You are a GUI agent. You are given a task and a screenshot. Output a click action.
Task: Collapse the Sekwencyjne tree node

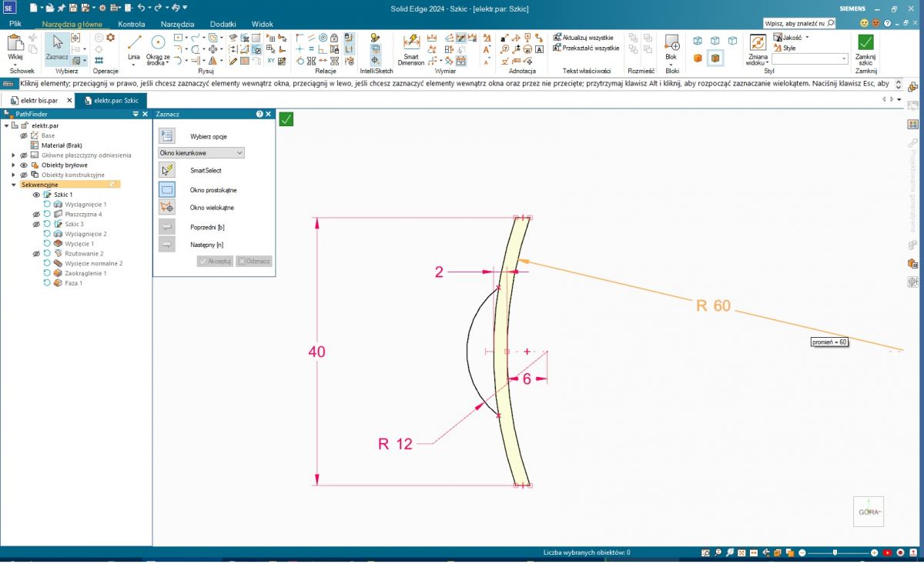13,185
